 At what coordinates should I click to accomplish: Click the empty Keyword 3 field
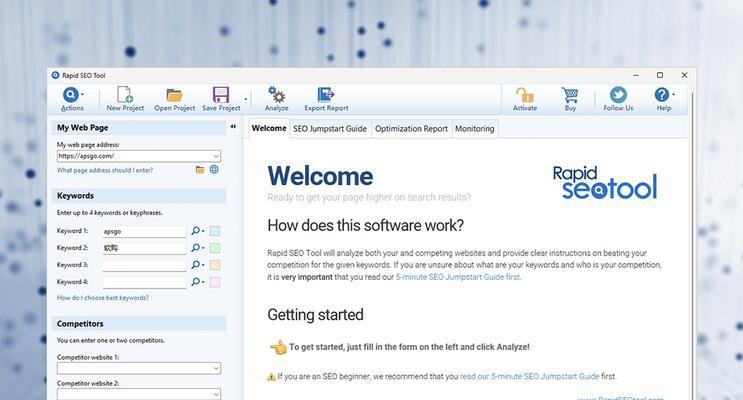click(x=144, y=265)
